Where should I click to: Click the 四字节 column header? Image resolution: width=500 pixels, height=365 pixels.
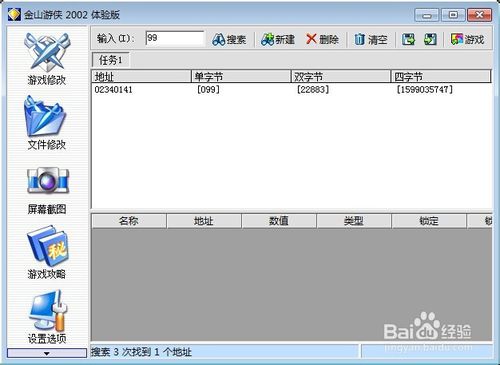pyautogui.click(x=441, y=76)
